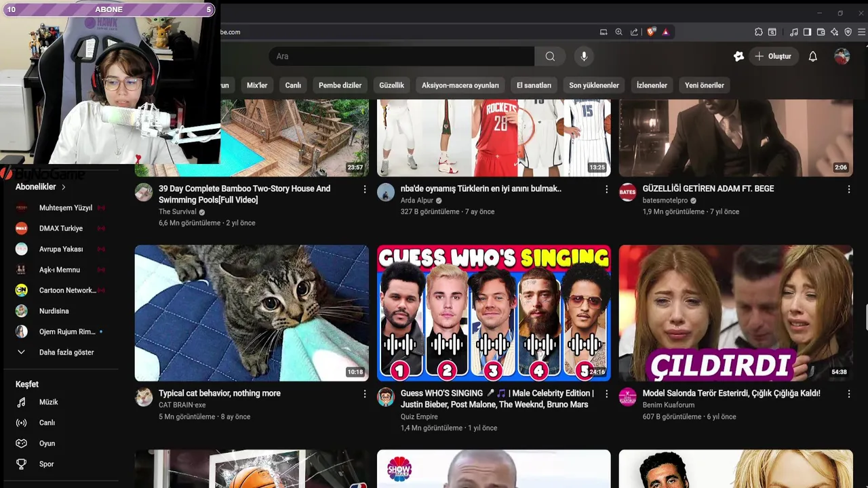Image resolution: width=868 pixels, height=488 pixels.
Task: Open DMAX Turkiye subscription channel
Action: (61, 228)
